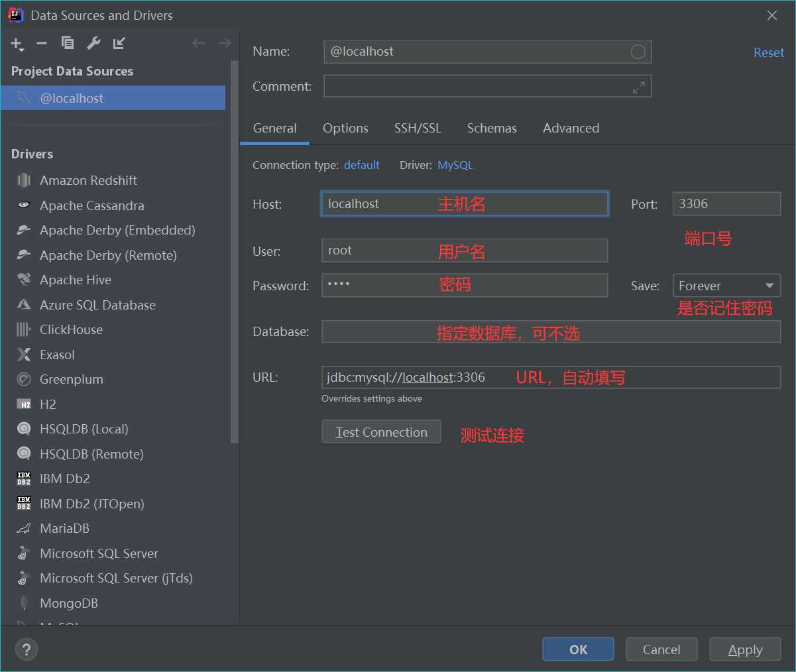Viewport: 796px width, 672px height.
Task: Click the Duplicate data source icon
Action: 67,43
